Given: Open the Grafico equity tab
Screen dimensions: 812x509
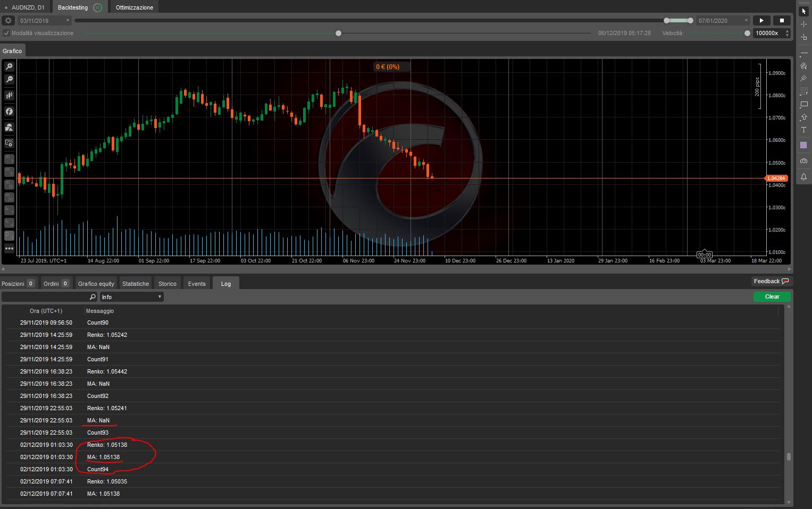Looking at the screenshot, I should [96, 284].
